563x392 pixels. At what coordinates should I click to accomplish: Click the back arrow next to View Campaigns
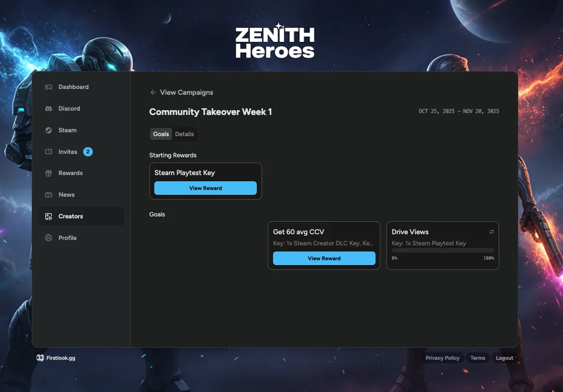[152, 92]
